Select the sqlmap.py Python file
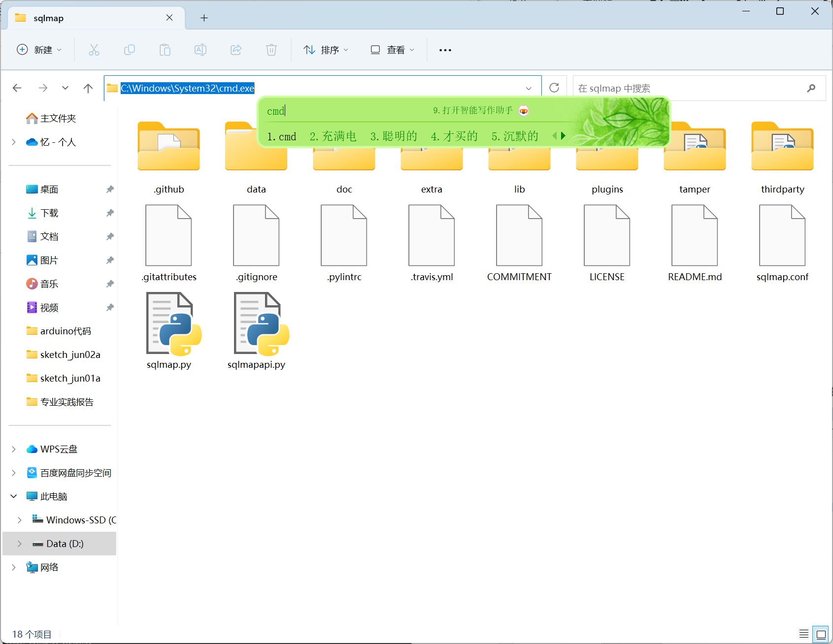833x644 pixels. (169, 330)
